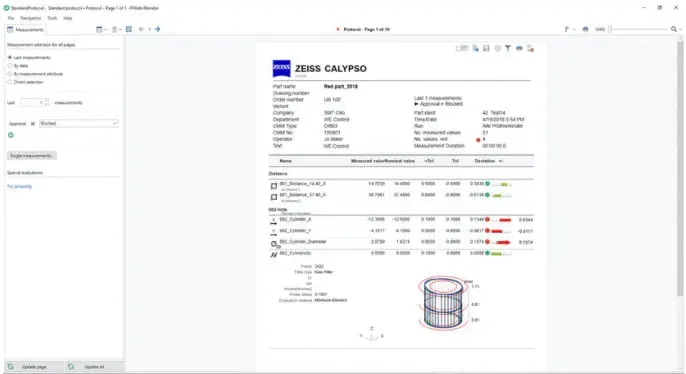Image resolution: width=686 pixels, height=374 pixels.
Task: Click the red deviation bar of 002_Cylinder_X
Action: pyautogui.click(x=504, y=220)
